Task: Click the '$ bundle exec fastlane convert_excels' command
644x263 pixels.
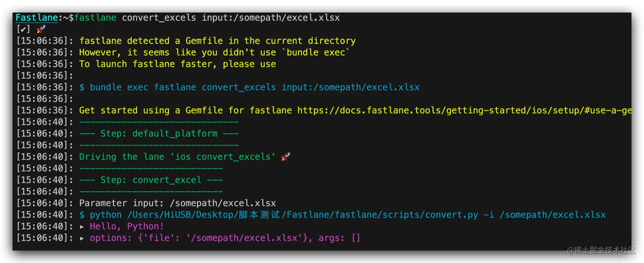Action: 249,87
